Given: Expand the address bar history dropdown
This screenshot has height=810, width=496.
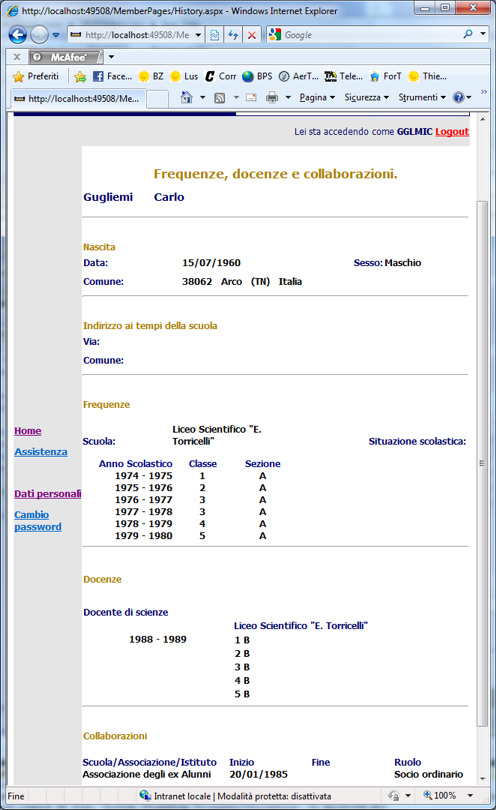Looking at the screenshot, I should (198, 35).
